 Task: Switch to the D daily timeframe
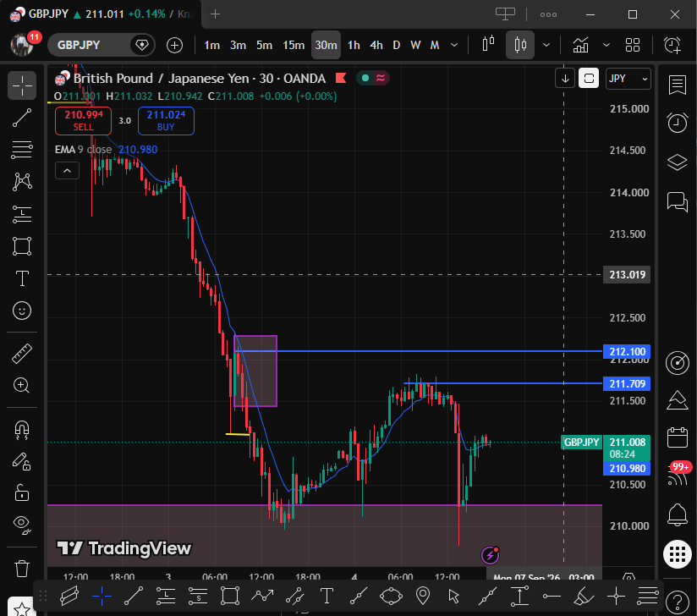[x=396, y=45]
